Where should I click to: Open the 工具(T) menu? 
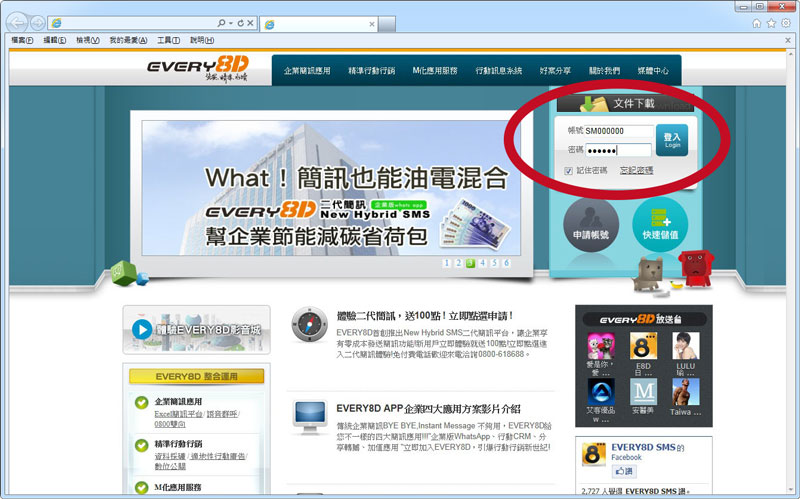pos(168,40)
